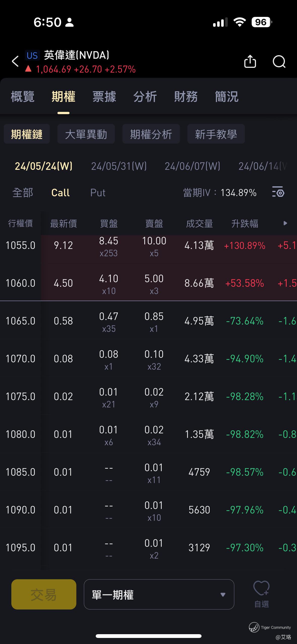Tap the column scroll right arrow
The height and width of the screenshot is (644, 297).
[x=285, y=223]
